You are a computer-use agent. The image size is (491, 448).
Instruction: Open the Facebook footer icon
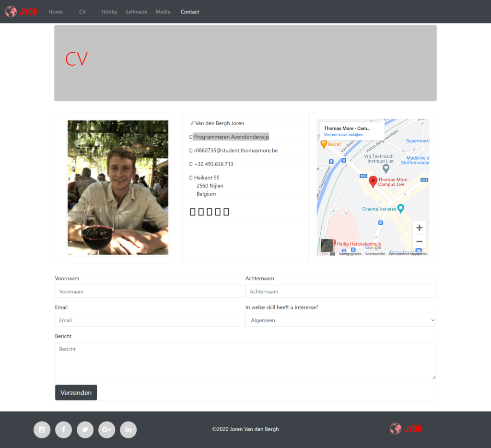[x=64, y=429]
